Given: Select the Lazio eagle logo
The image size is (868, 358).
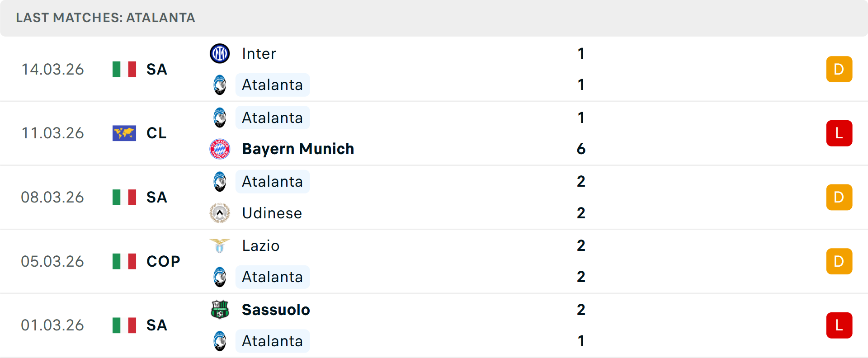Looking at the screenshot, I should pos(220,245).
